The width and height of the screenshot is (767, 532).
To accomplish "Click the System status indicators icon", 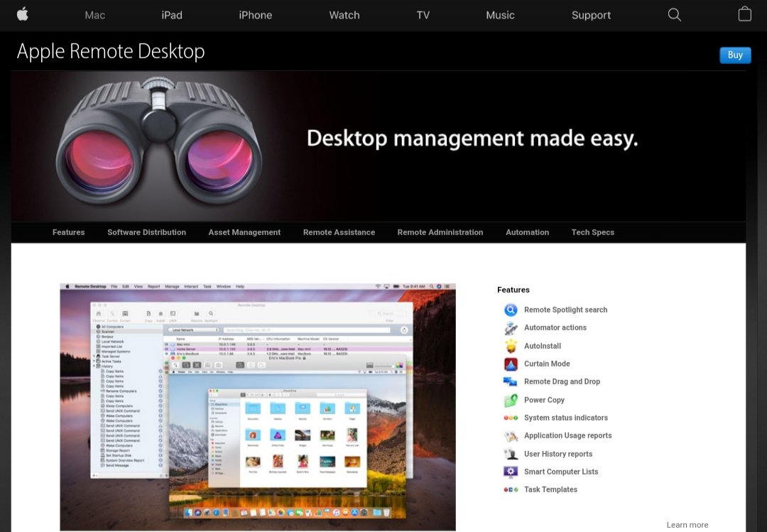I will click(x=511, y=418).
